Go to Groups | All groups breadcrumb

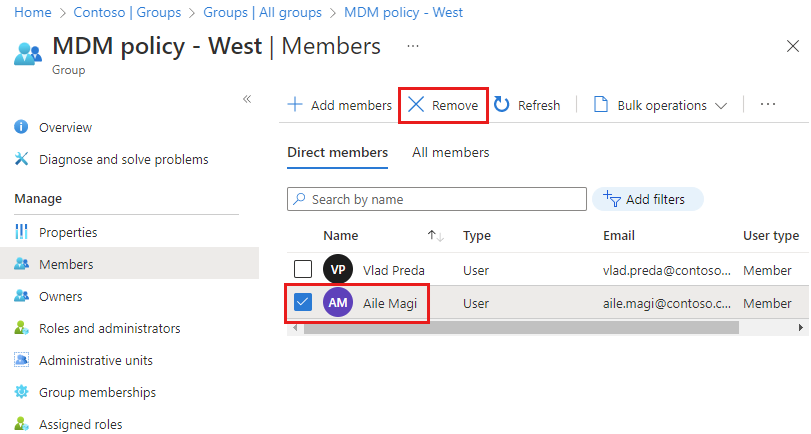tap(262, 13)
